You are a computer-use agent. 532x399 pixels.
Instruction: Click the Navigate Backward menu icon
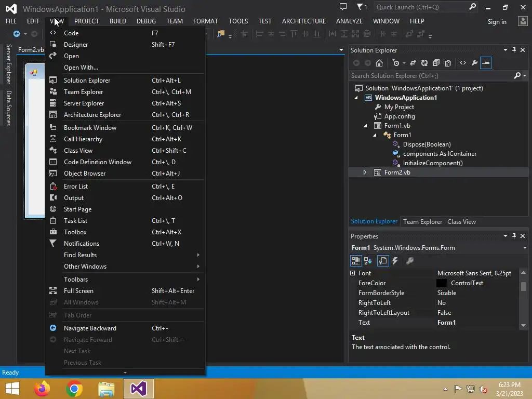tap(53, 328)
